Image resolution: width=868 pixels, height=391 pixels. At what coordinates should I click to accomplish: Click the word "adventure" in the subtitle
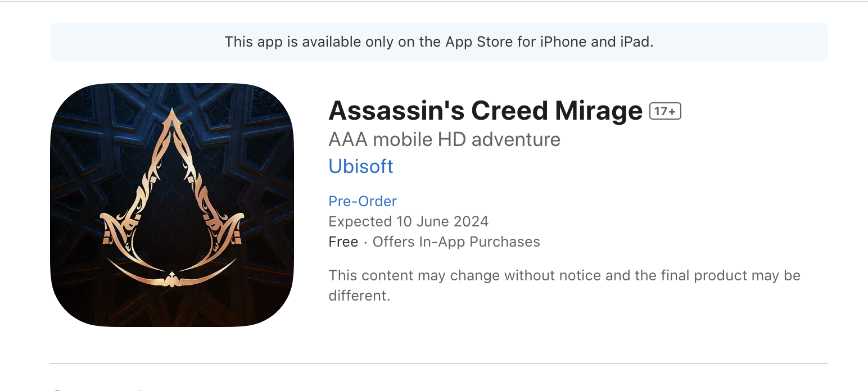click(516, 139)
